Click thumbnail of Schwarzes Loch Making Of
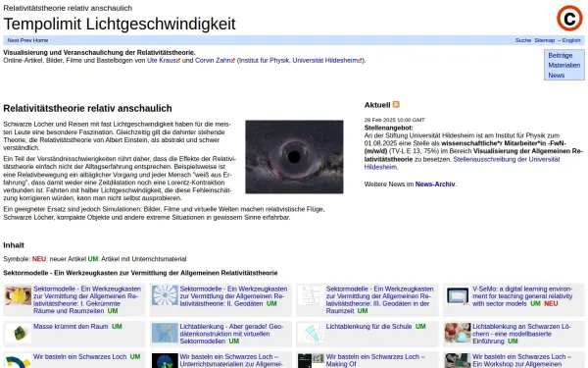Viewport: 588px width, 368px height. [311, 360]
